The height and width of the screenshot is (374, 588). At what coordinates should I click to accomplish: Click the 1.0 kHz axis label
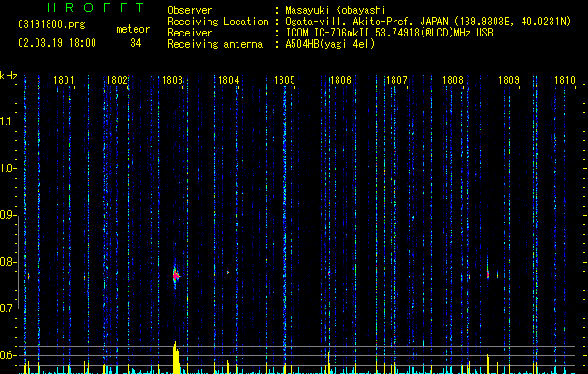pyautogui.click(x=7, y=168)
